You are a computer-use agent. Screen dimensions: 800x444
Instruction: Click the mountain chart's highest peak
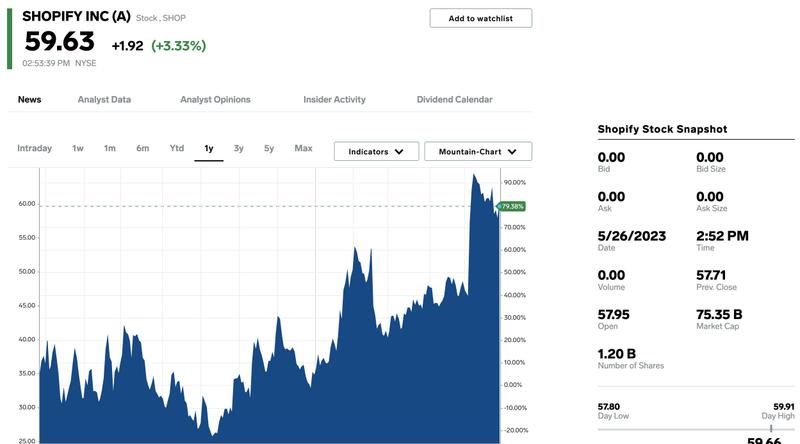click(x=473, y=175)
